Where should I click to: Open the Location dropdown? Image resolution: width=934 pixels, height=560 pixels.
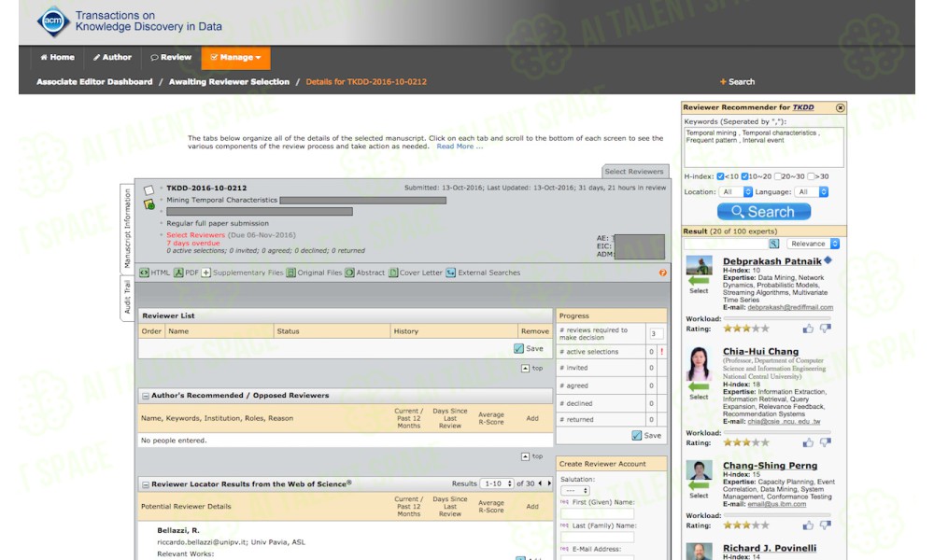[x=736, y=191]
